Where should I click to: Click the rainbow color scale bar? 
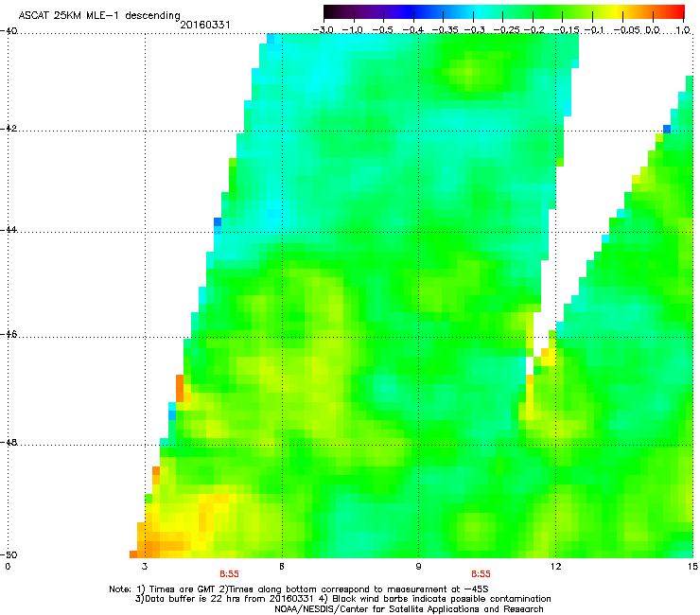(503, 12)
